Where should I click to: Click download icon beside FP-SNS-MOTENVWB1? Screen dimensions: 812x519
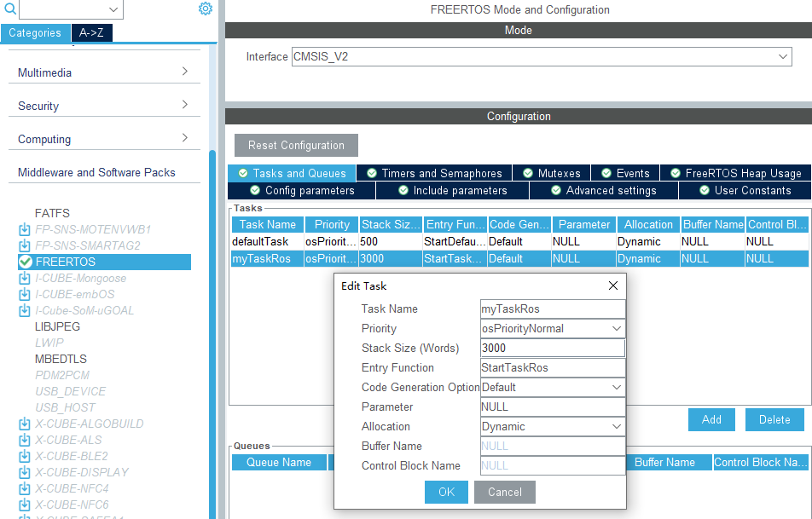click(x=25, y=229)
